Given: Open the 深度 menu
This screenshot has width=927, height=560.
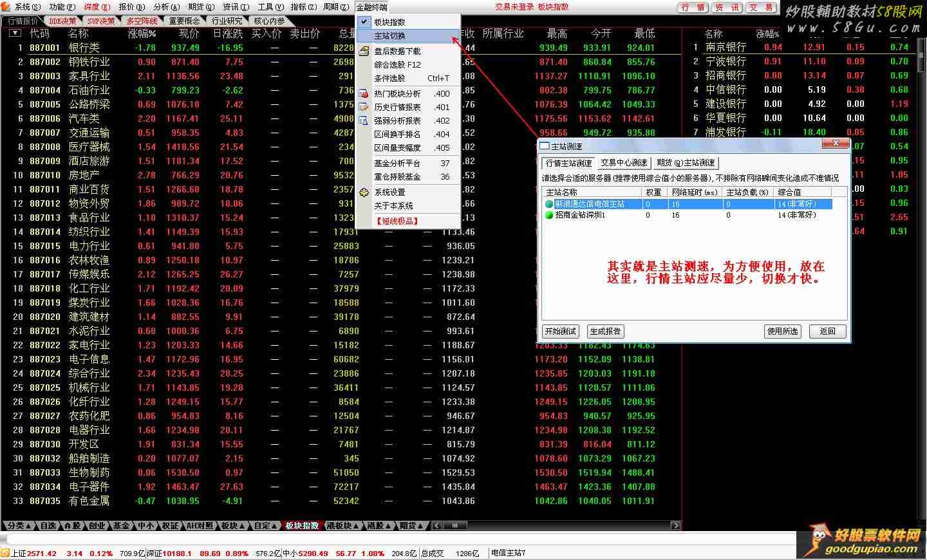Looking at the screenshot, I should 97,7.
